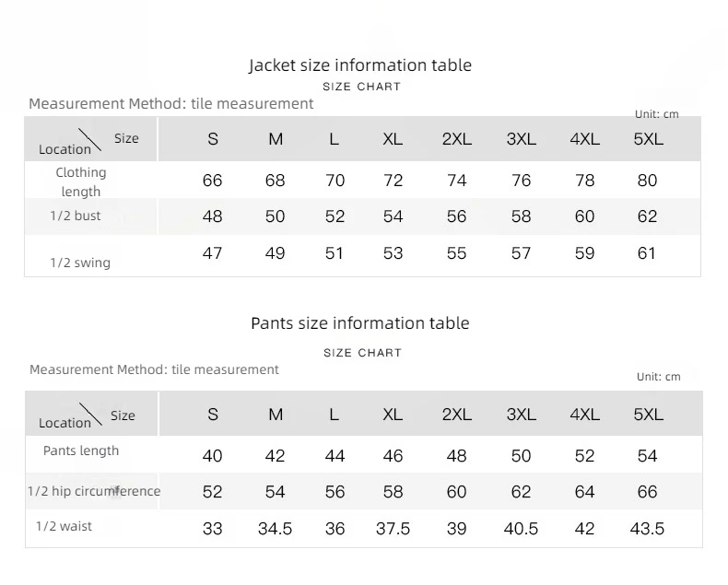Click the 'Jacket size information table' title
The image size is (728, 585).
tap(359, 65)
